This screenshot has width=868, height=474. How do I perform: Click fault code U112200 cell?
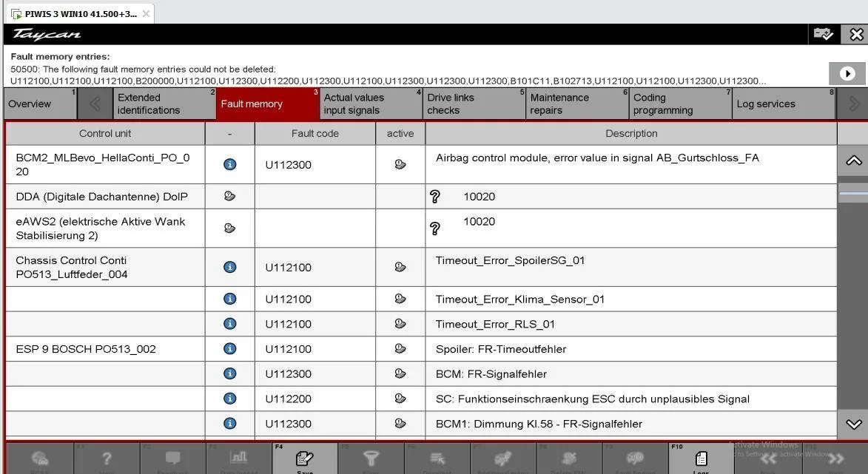(x=315, y=399)
